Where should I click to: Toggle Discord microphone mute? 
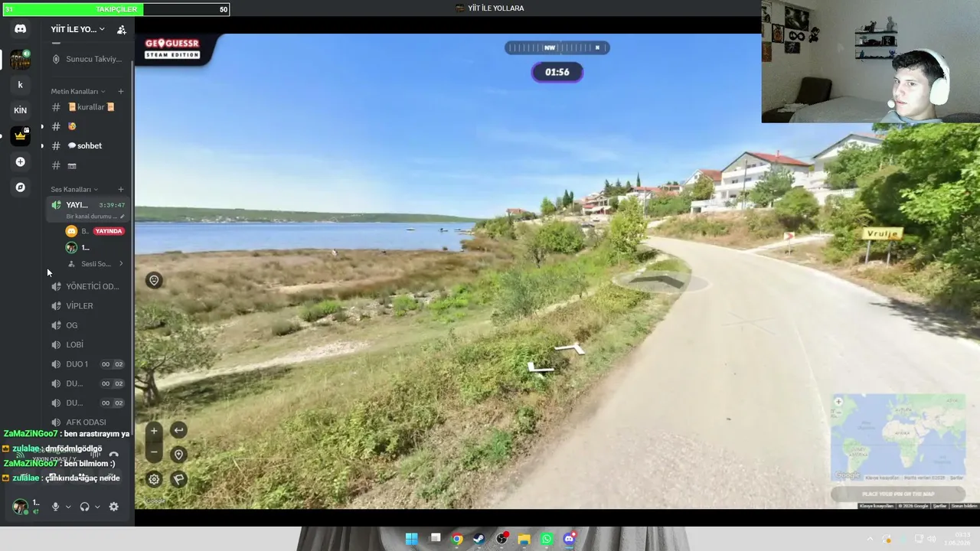point(55,507)
